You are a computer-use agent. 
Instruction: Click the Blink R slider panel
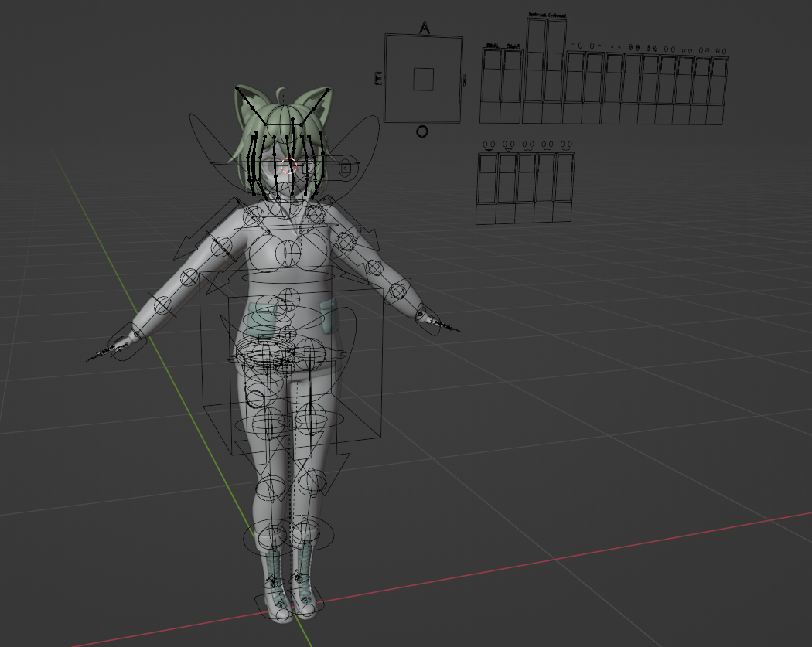[514, 85]
